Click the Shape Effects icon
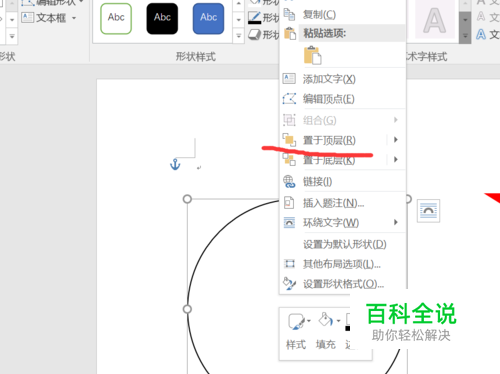 [x=255, y=35]
